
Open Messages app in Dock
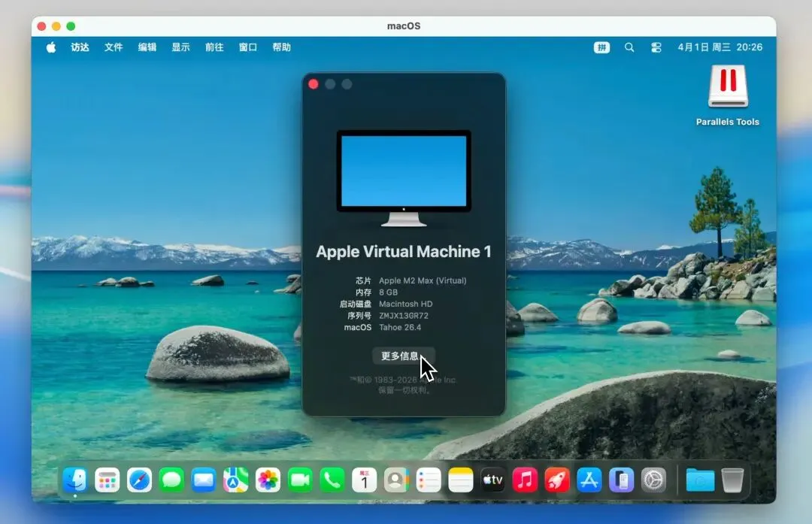[x=171, y=480]
